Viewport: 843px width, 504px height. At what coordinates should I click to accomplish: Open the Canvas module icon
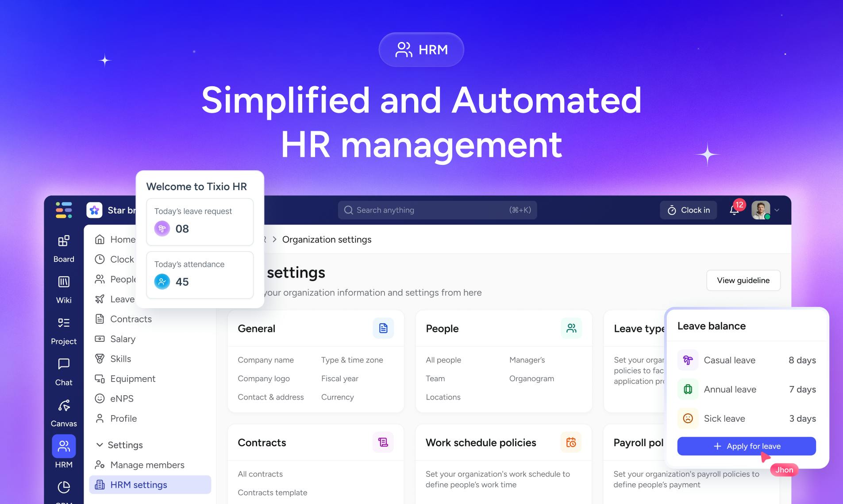pos(64,405)
